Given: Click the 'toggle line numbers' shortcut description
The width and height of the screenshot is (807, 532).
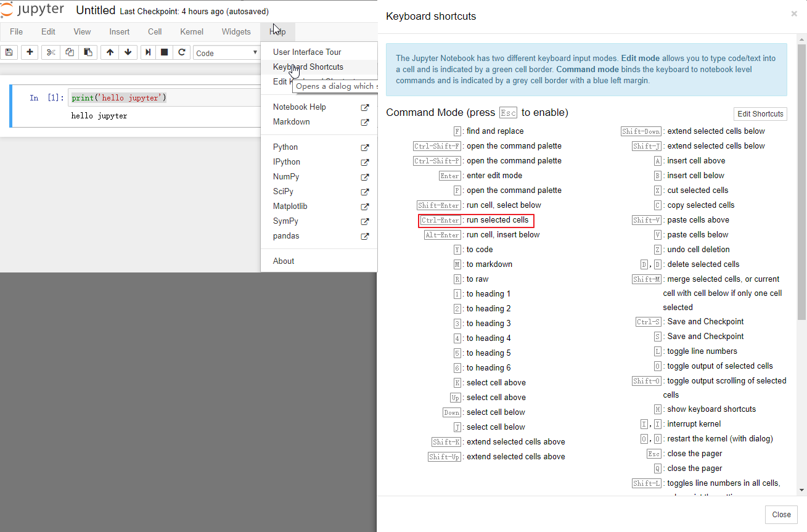Looking at the screenshot, I should 702,351.
